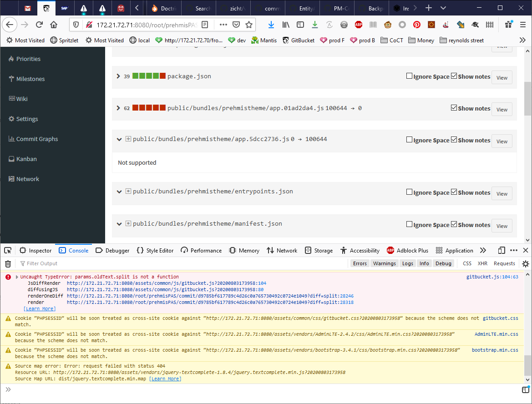
Task: Clear the console output with trash icon
Action: (8, 263)
